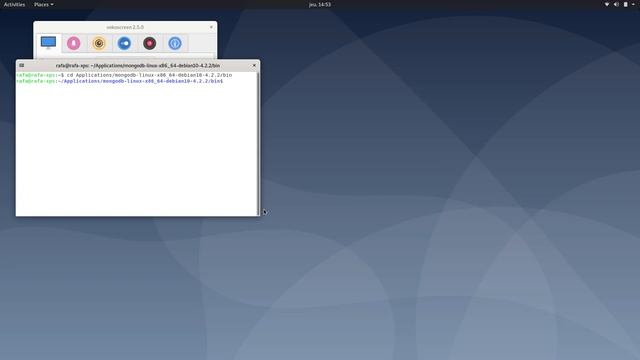Click the current terminal prompt line
The height and width of the screenshot is (360, 640).
120,81
